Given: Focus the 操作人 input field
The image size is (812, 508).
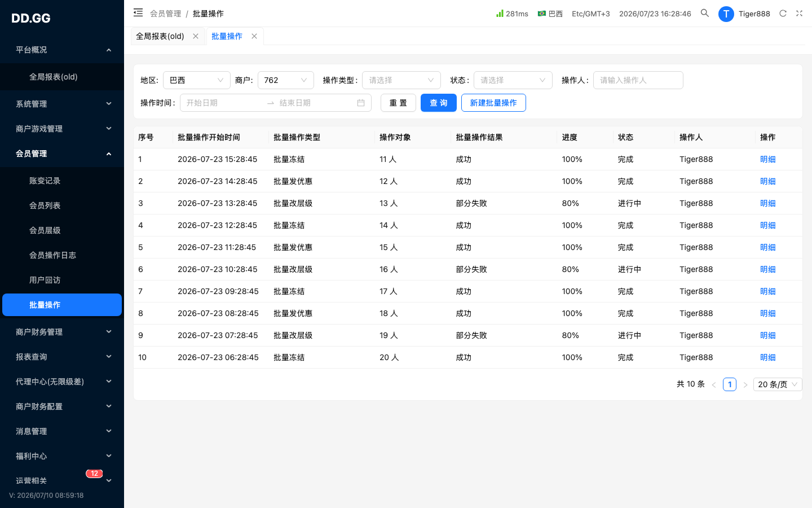Looking at the screenshot, I should coord(638,80).
